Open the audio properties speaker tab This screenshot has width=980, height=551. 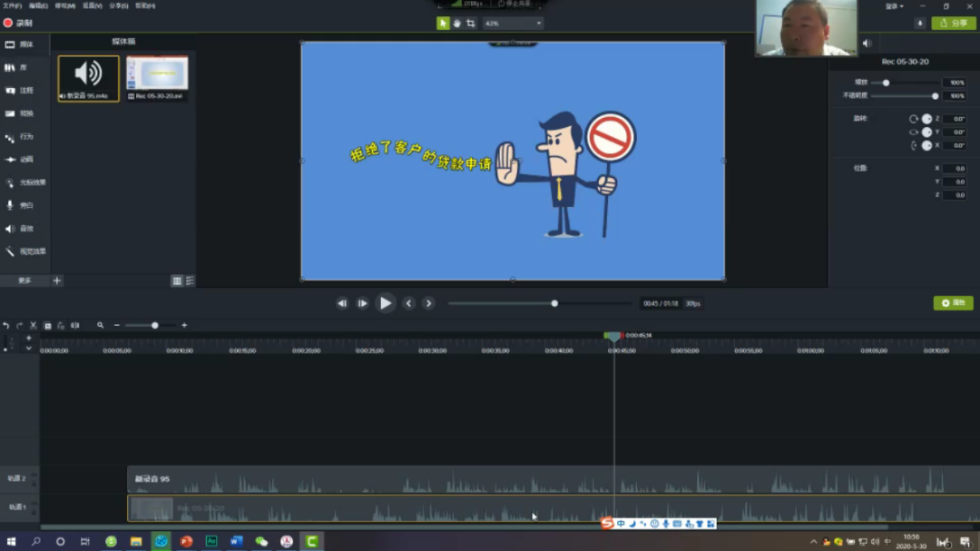[x=867, y=44]
